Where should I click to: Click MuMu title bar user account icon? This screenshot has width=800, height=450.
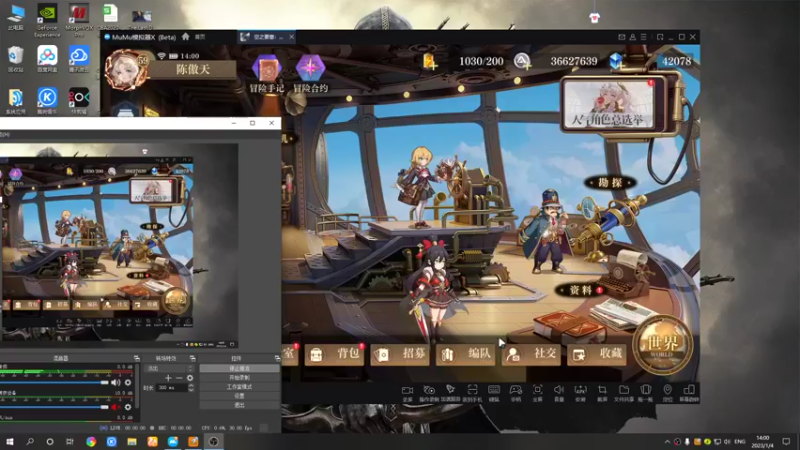[x=633, y=37]
